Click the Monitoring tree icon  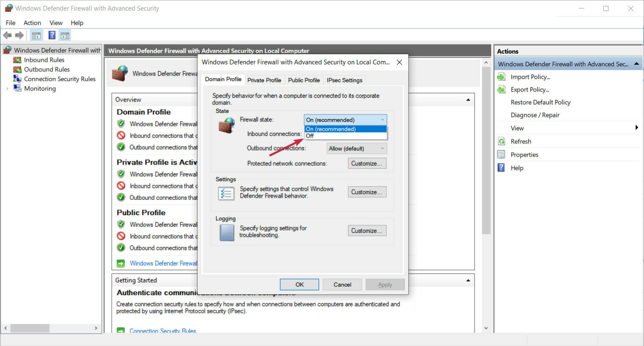tap(17, 89)
